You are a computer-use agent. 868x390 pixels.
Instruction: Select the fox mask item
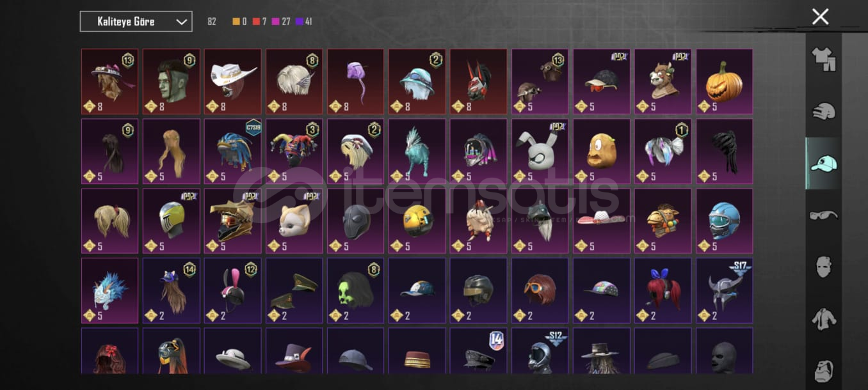(294, 221)
